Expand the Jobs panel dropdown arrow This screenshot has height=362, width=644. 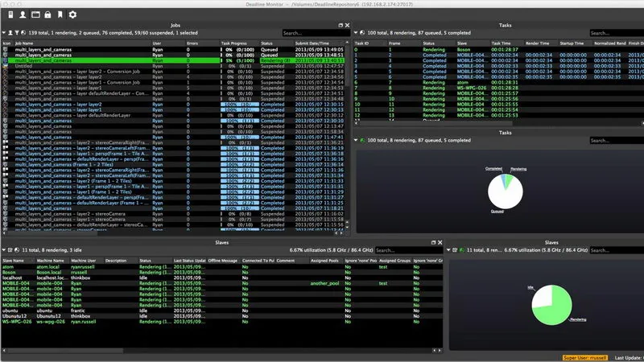pyautogui.click(x=4, y=33)
